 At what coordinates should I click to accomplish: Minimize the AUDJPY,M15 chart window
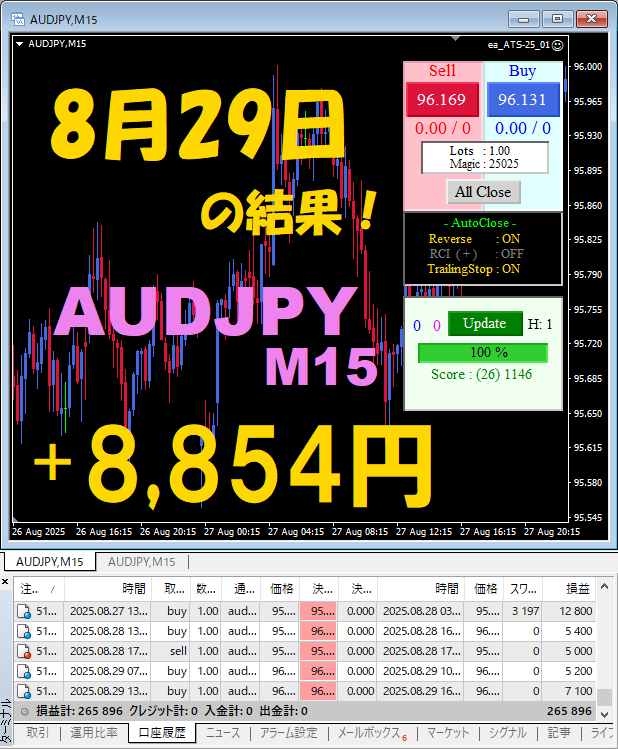(x=524, y=19)
